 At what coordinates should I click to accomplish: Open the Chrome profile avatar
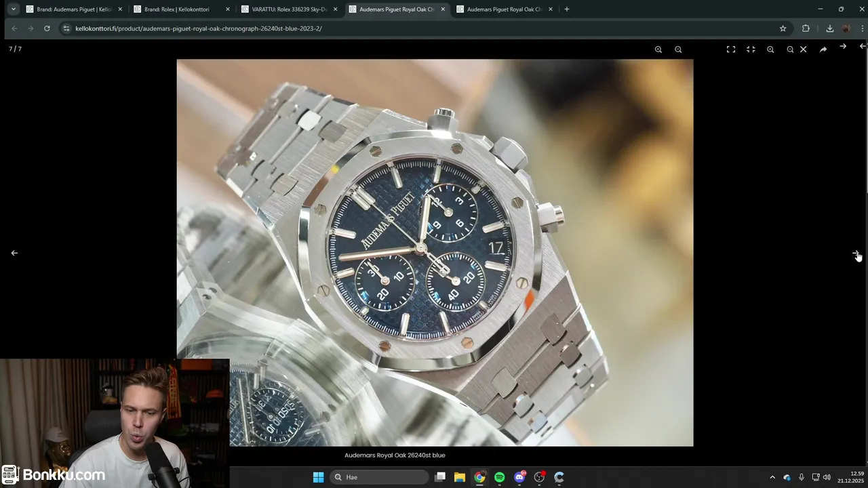(846, 28)
